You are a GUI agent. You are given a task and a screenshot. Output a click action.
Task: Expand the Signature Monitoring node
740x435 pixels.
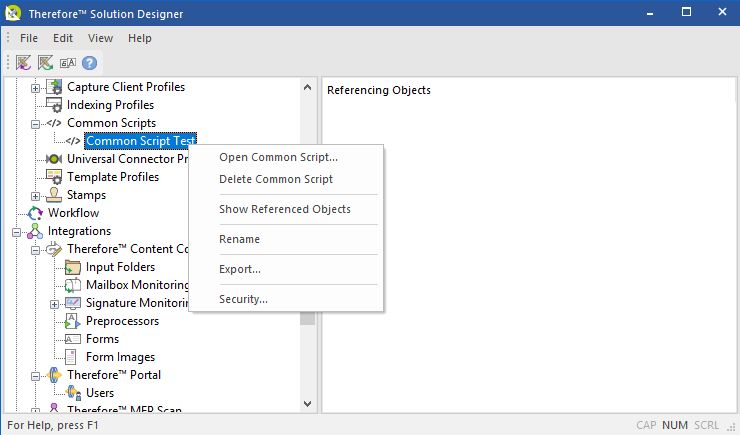[55, 303]
